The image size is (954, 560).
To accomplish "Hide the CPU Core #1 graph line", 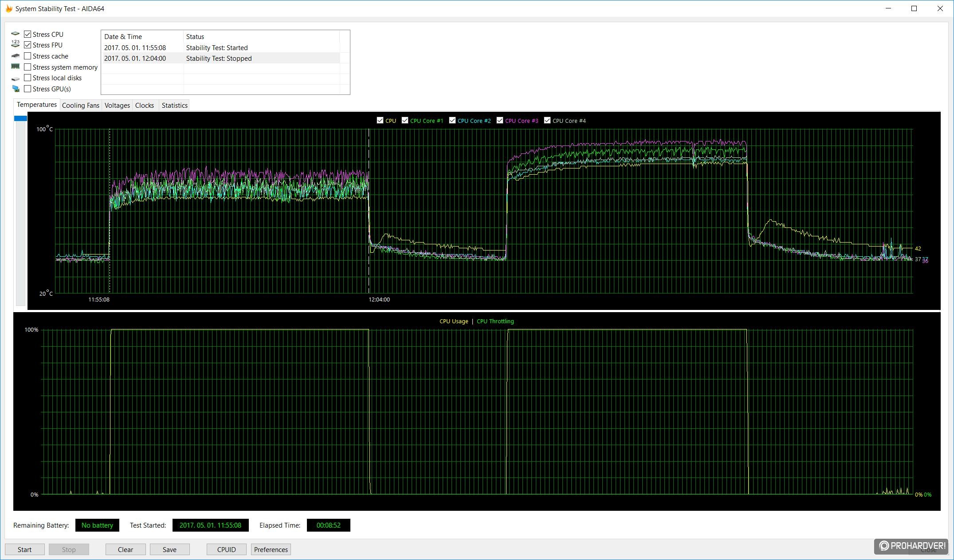I will 404,120.
